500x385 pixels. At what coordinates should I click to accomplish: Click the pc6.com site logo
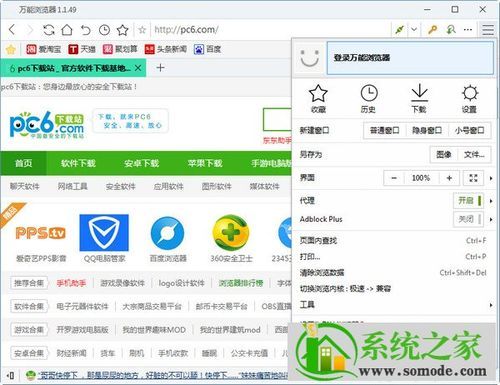[47, 125]
